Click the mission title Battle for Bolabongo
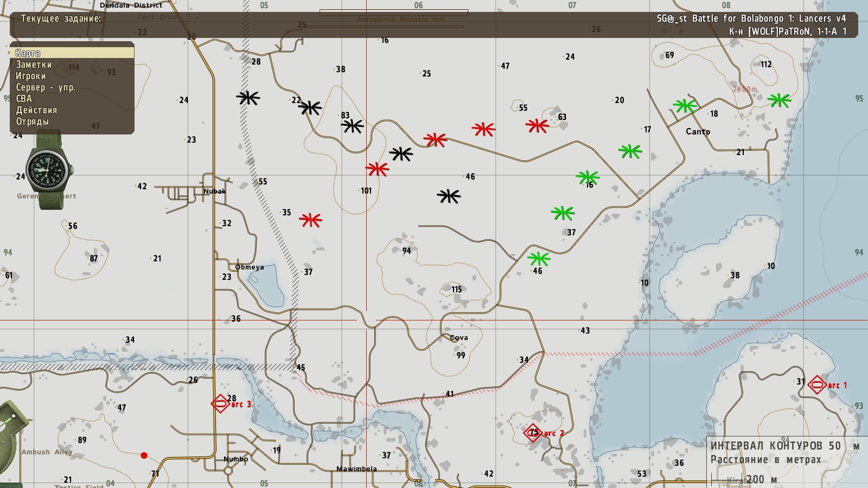The width and height of the screenshot is (868, 488). click(751, 18)
